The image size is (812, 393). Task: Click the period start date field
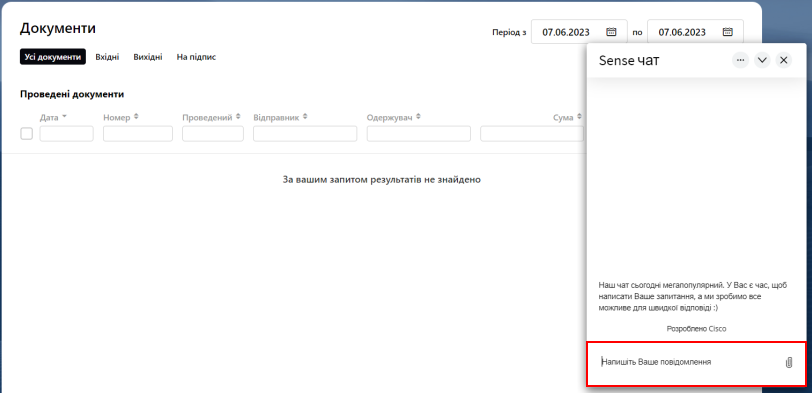click(579, 32)
